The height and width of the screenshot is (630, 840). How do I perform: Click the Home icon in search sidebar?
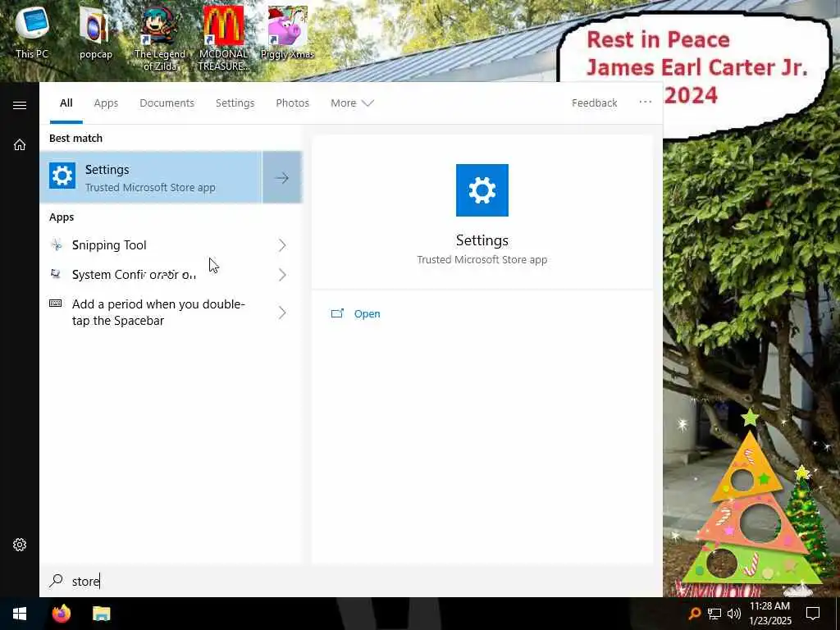pyautogui.click(x=20, y=144)
